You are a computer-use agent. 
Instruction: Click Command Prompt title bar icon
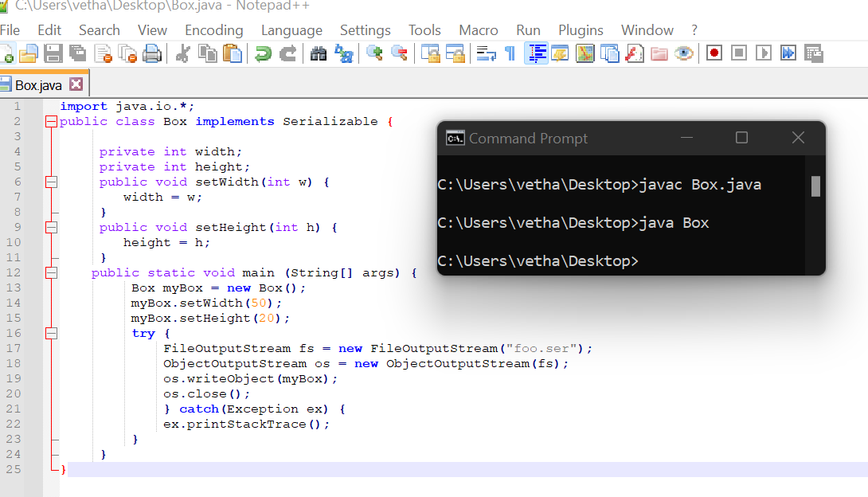455,138
